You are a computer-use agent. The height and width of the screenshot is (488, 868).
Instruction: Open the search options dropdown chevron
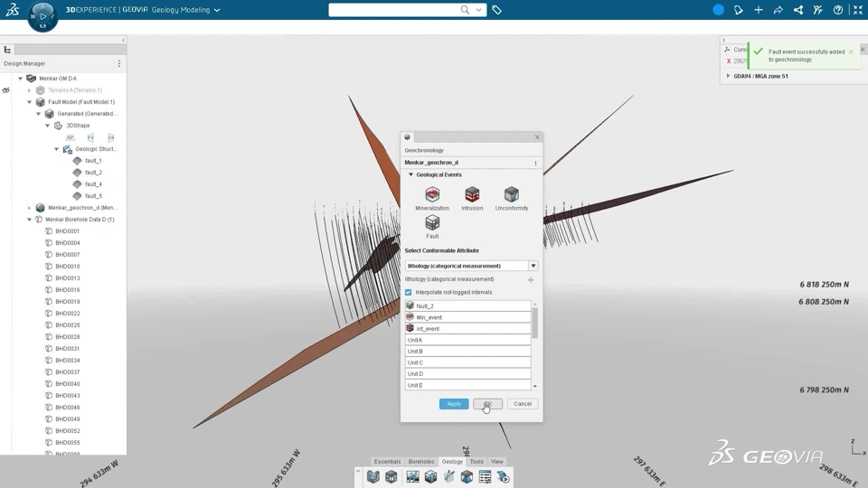pyautogui.click(x=478, y=10)
